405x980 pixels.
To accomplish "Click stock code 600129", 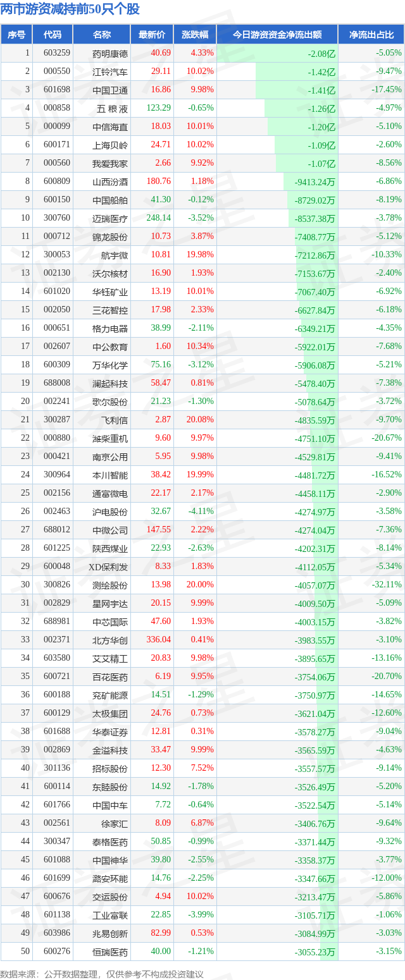I will tap(57, 713).
